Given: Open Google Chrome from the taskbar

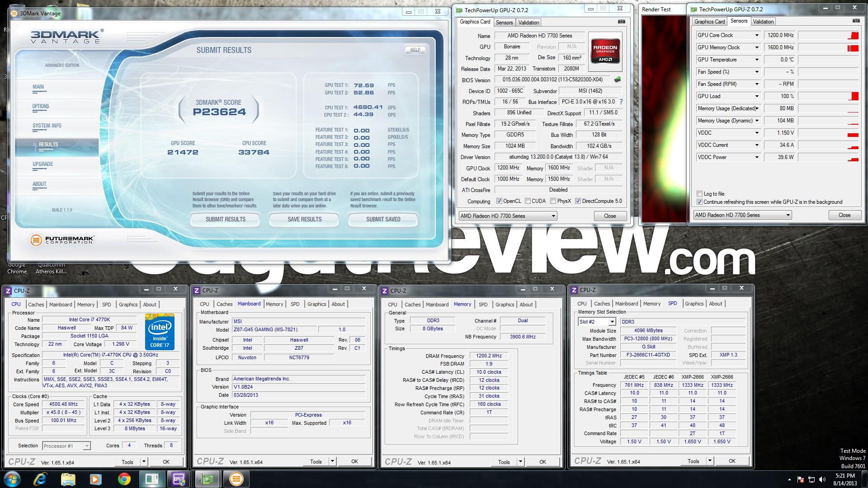Looking at the screenshot, I should click(x=124, y=479).
